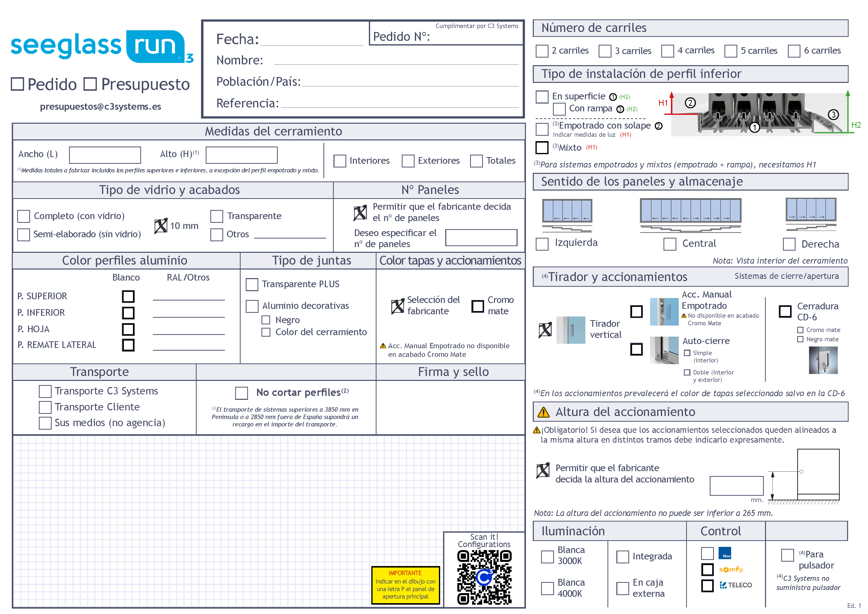Click the Teleco brand logo

pos(736,585)
